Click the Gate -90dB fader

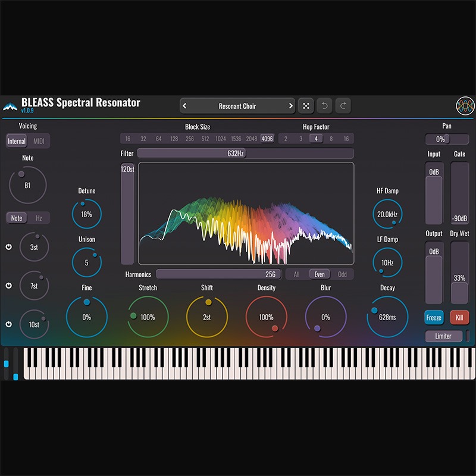pos(459,193)
